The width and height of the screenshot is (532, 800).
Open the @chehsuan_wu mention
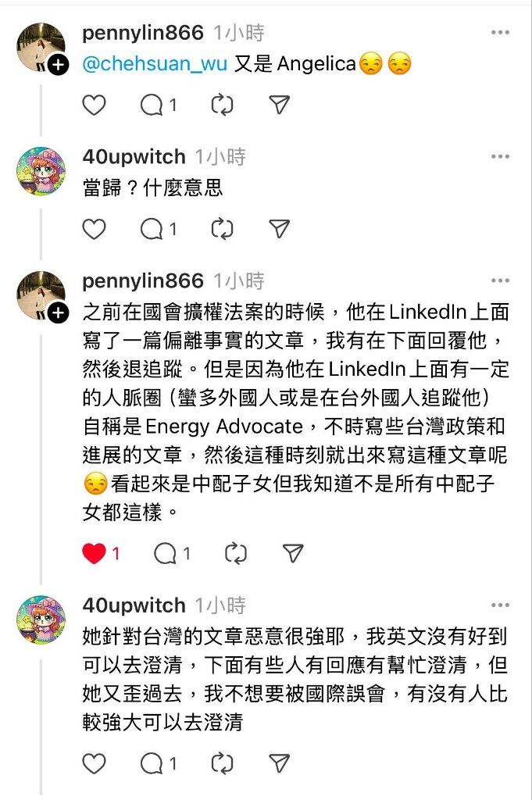155,64
